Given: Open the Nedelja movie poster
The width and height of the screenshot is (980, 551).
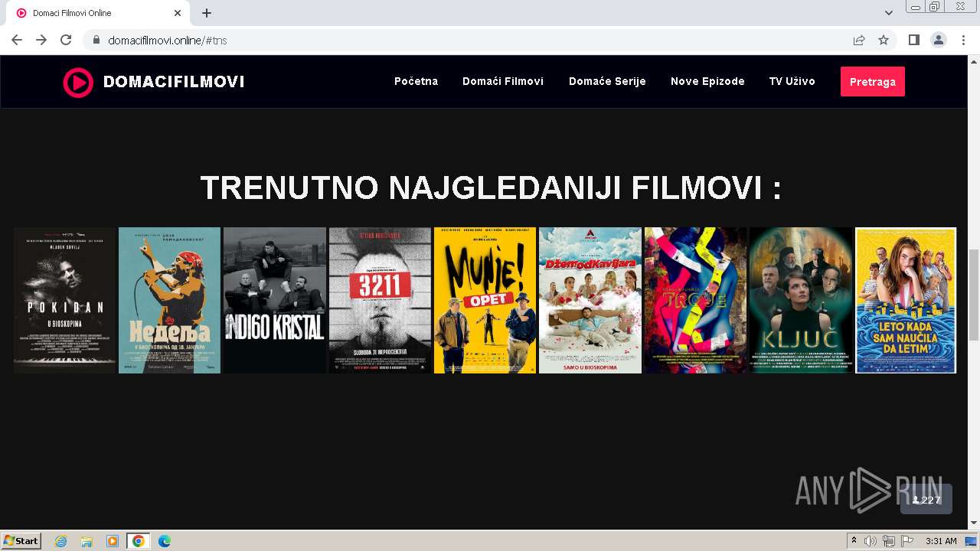Looking at the screenshot, I should pyautogui.click(x=169, y=300).
